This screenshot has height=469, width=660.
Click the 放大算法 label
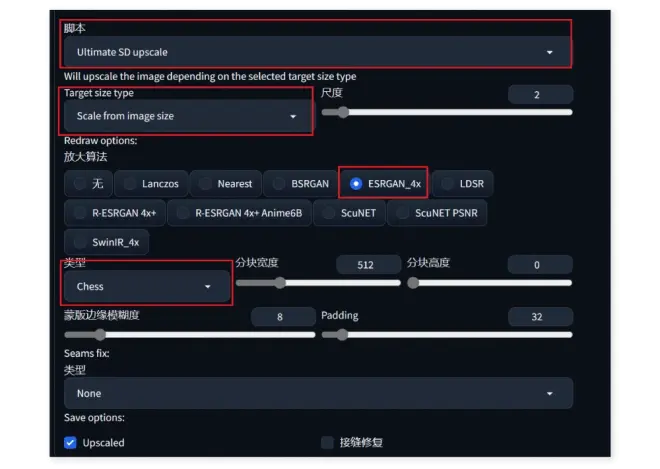click(85, 157)
